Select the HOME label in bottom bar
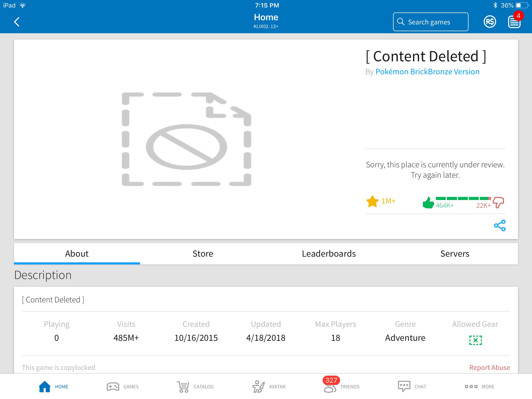 click(62, 387)
